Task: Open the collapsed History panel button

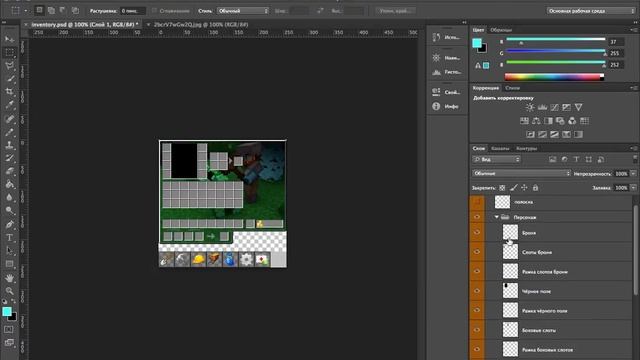Action: tap(447, 37)
